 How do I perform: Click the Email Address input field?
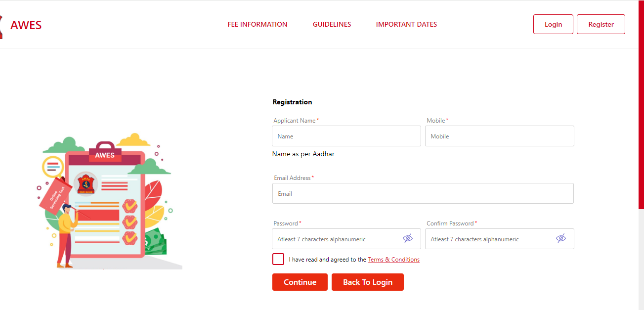pos(423,193)
